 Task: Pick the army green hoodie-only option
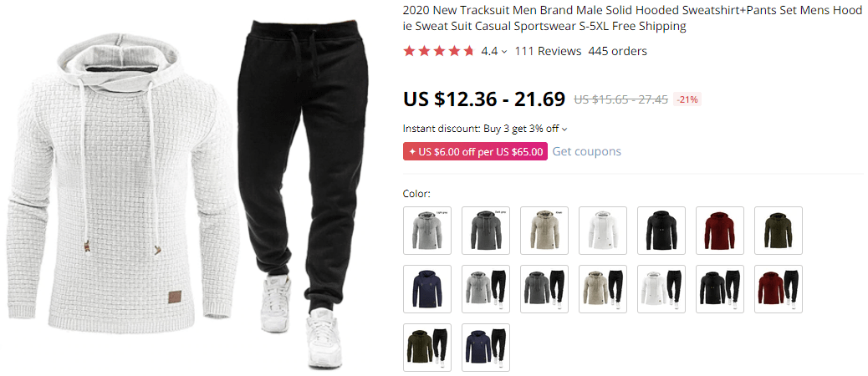pos(779,231)
